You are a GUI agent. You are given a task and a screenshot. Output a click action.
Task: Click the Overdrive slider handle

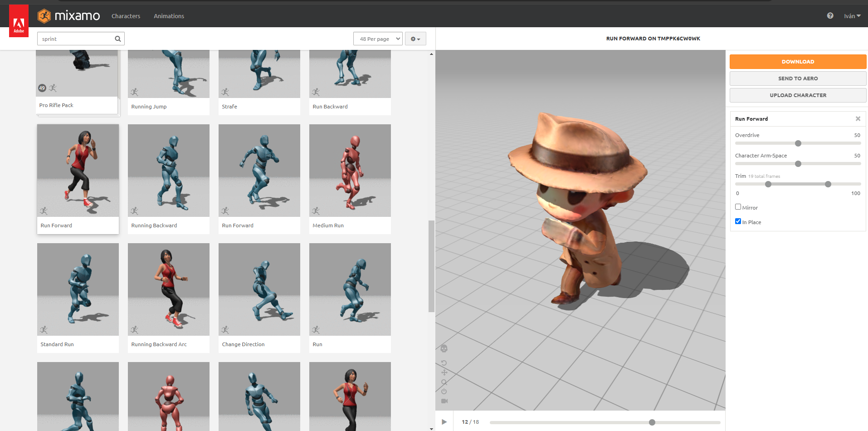click(x=798, y=143)
